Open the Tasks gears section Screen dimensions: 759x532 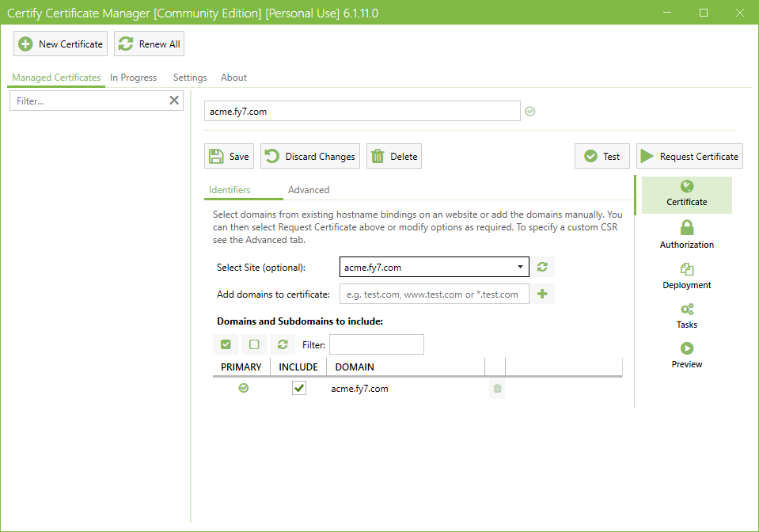pos(687,316)
